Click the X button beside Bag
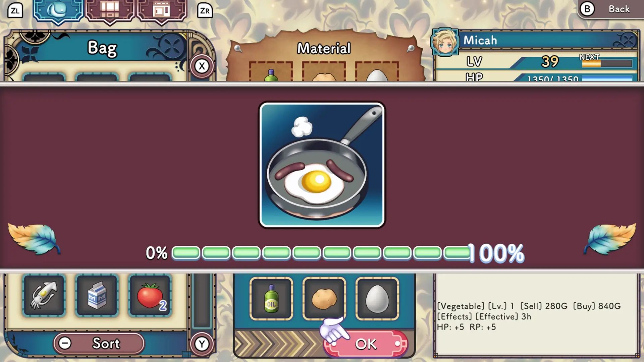Image resolution: width=644 pixels, height=362 pixels. (202, 66)
